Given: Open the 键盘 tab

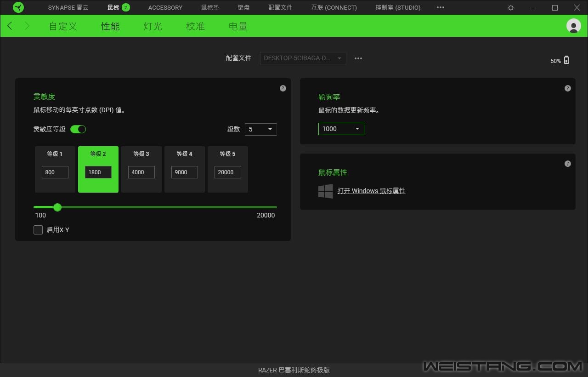Looking at the screenshot, I should (x=244, y=7).
